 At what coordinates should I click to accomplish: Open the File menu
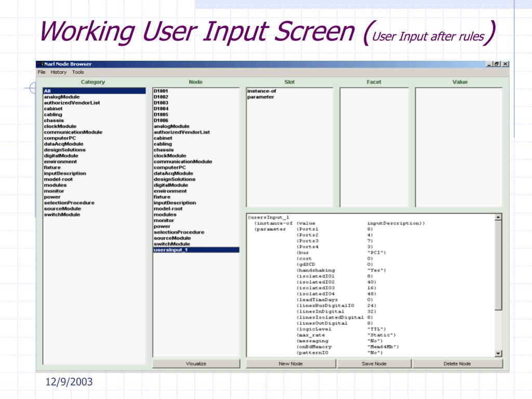click(x=42, y=72)
